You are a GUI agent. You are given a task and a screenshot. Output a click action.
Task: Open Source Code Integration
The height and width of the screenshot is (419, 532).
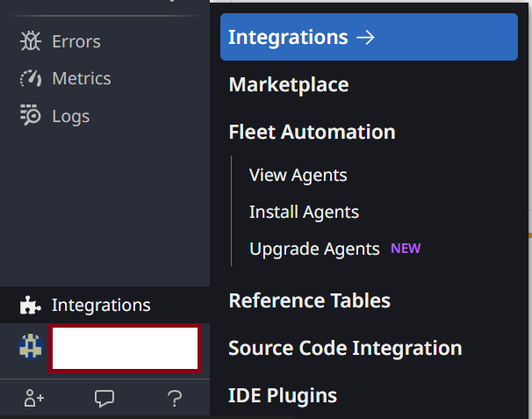tap(345, 348)
